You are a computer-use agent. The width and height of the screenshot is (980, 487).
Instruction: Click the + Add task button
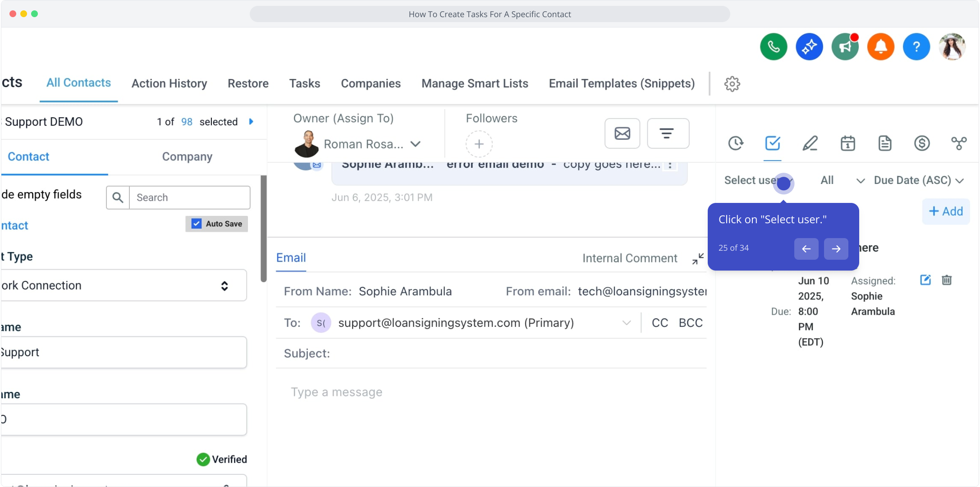tap(946, 211)
